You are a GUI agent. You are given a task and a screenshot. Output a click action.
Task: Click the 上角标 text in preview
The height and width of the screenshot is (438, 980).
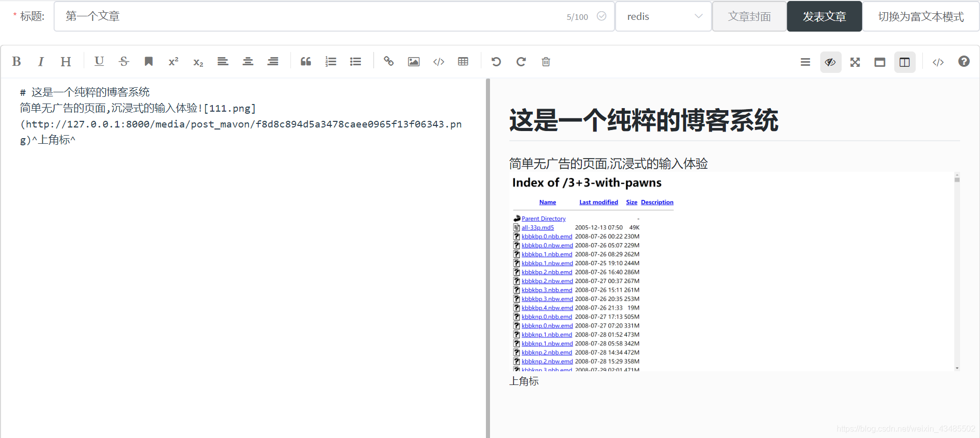coord(524,381)
